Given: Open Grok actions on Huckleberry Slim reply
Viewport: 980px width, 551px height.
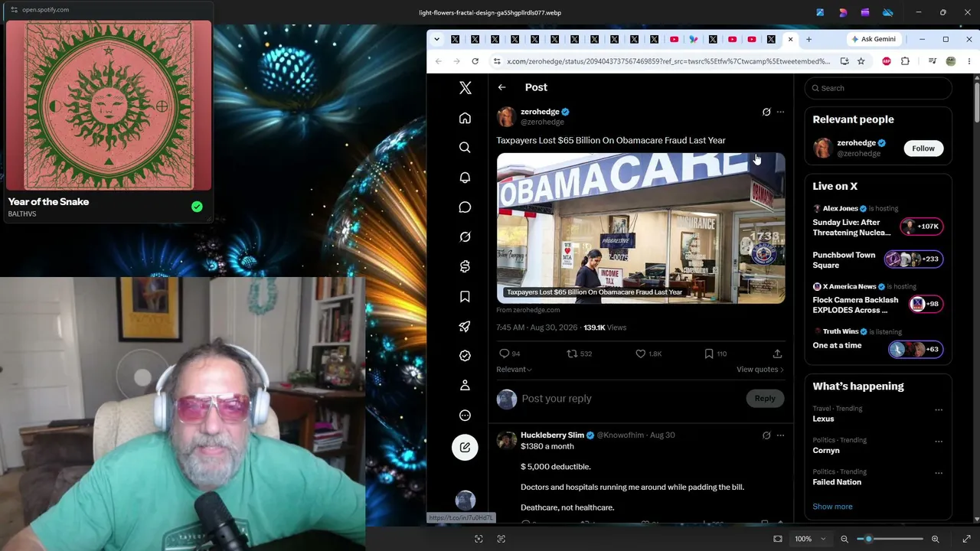Looking at the screenshot, I should coord(766,435).
